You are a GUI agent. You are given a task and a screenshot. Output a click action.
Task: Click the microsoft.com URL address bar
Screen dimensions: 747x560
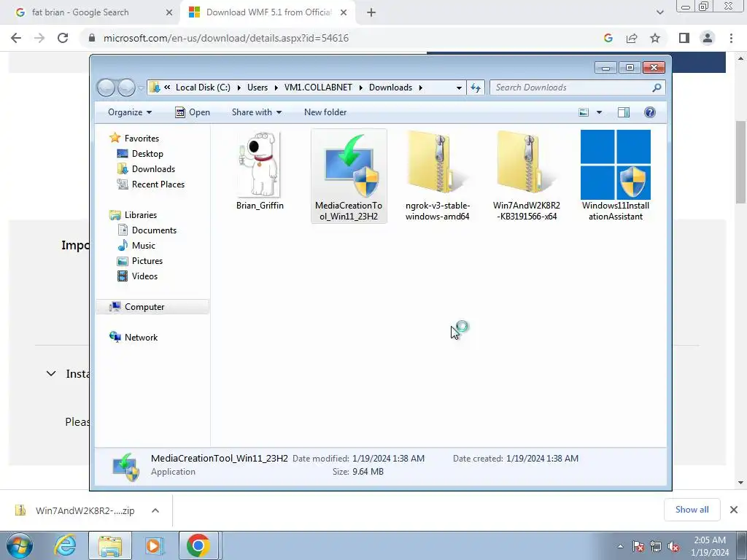tap(226, 38)
